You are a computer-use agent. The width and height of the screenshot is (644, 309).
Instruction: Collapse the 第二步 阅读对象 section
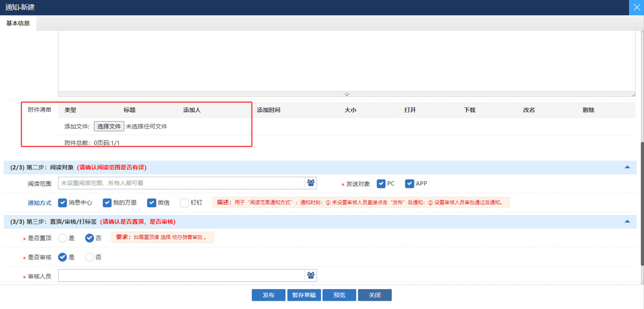click(x=627, y=167)
